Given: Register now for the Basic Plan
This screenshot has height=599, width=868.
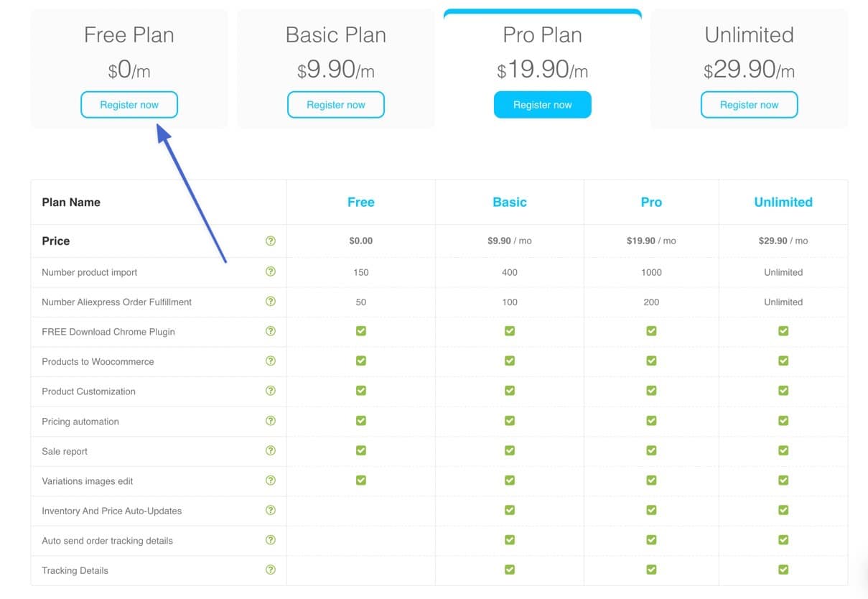Looking at the screenshot, I should (x=336, y=105).
